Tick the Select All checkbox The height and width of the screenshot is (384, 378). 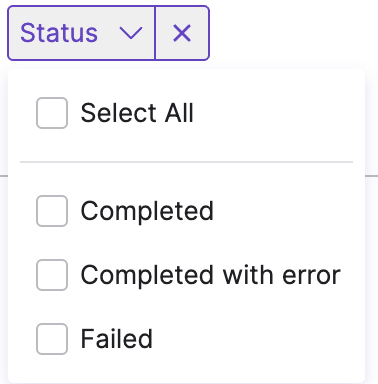(52, 113)
